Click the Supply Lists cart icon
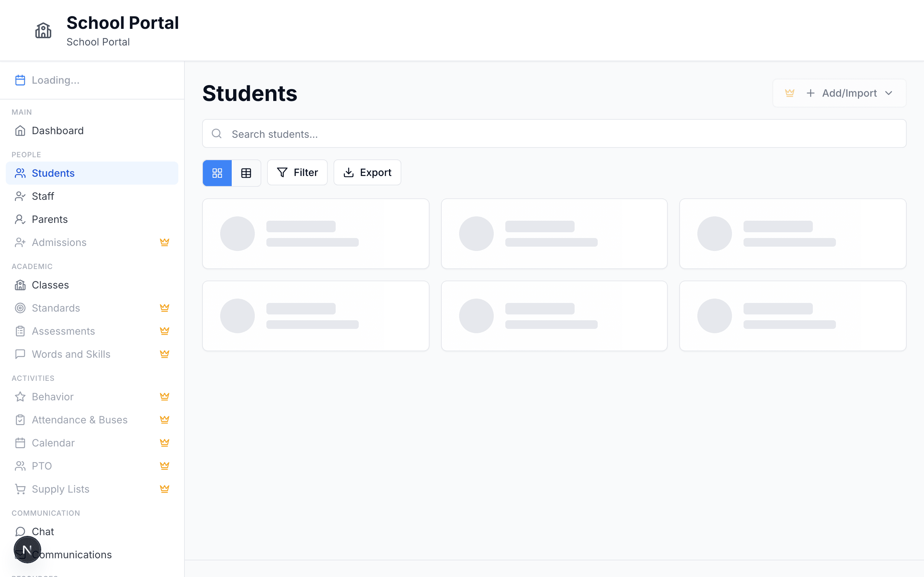Screen dimensions: 924x577 click(x=20, y=489)
